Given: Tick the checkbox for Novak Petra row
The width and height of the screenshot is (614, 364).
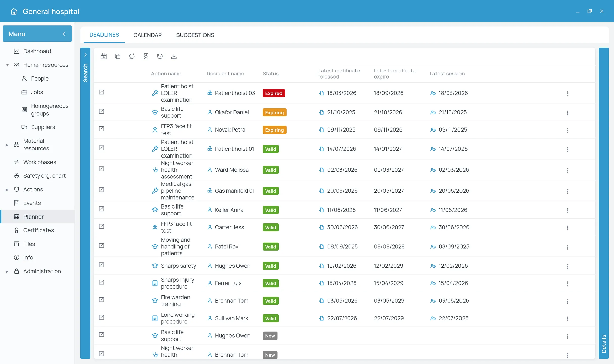Looking at the screenshot, I should click(101, 129).
